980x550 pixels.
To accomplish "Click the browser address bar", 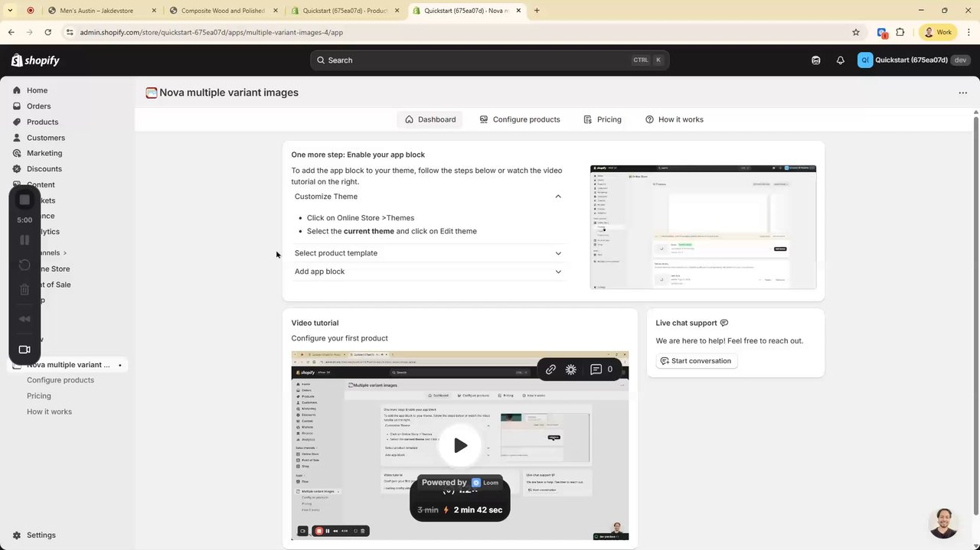I will click(x=459, y=32).
